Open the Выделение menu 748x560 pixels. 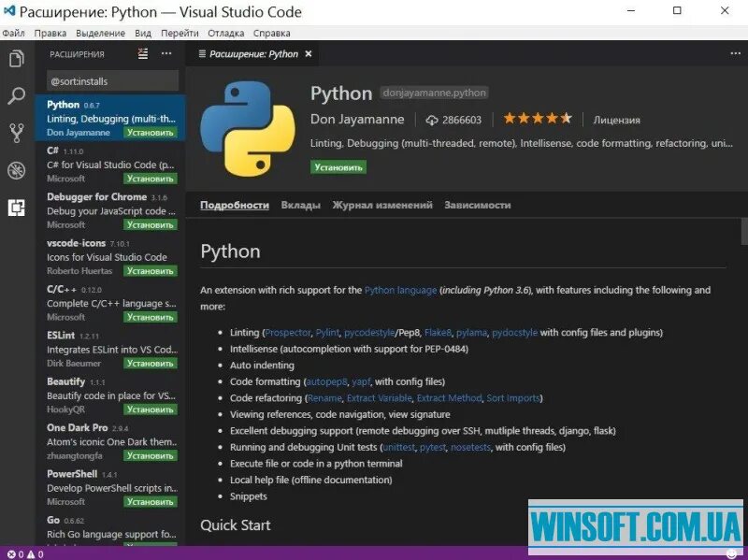click(100, 33)
